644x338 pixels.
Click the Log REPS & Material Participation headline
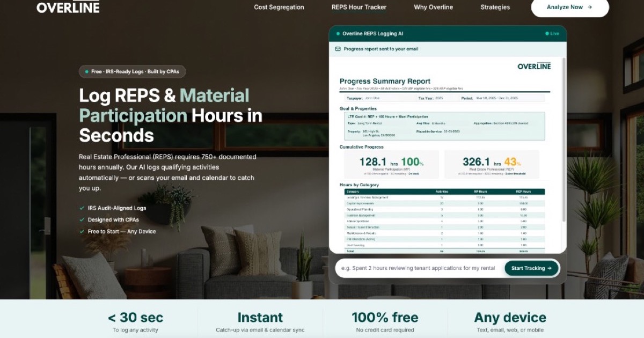pyautogui.click(x=171, y=115)
